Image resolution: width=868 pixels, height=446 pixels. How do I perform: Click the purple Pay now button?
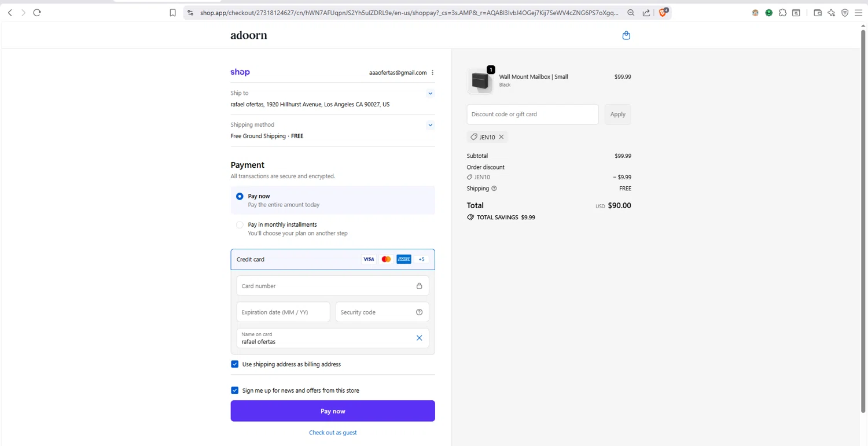point(333,411)
